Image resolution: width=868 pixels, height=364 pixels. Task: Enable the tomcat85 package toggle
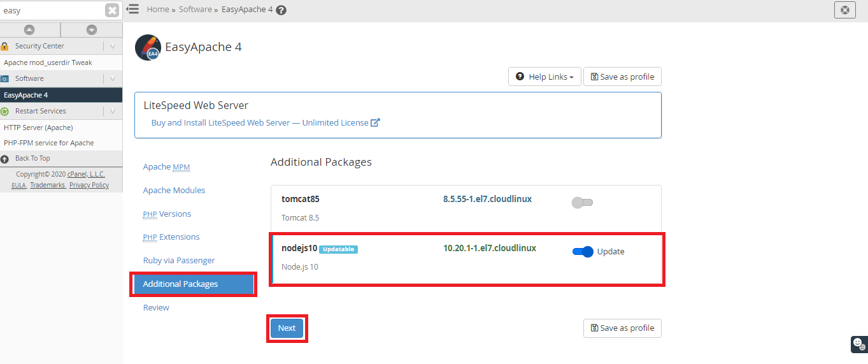coord(582,203)
